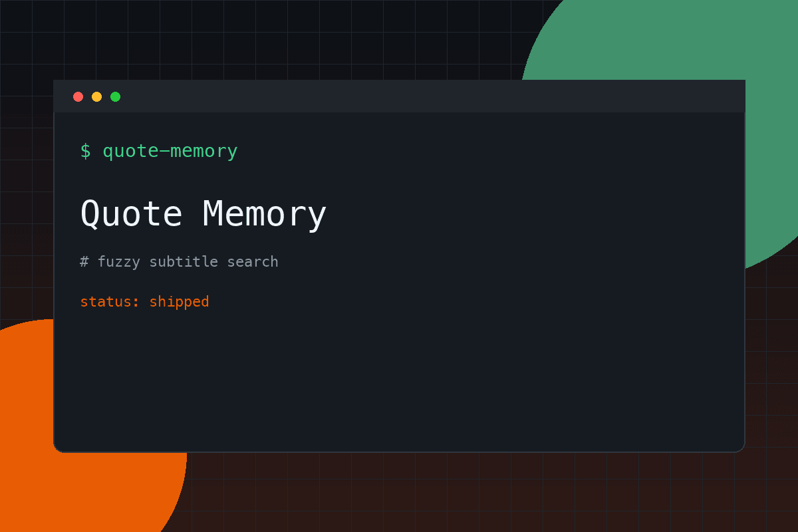This screenshot has width=798, height=532.
Task: Click the yellow minimize dot
Action: [x=96, y=96]
